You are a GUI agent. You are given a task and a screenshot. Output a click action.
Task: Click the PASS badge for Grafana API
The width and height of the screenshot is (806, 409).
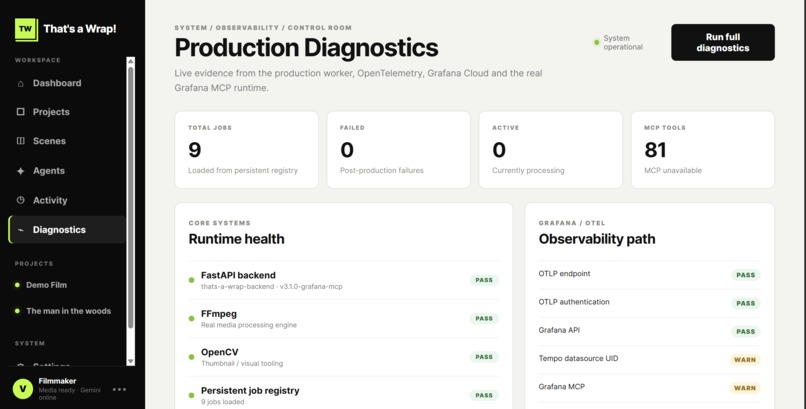tap(745, 331)
